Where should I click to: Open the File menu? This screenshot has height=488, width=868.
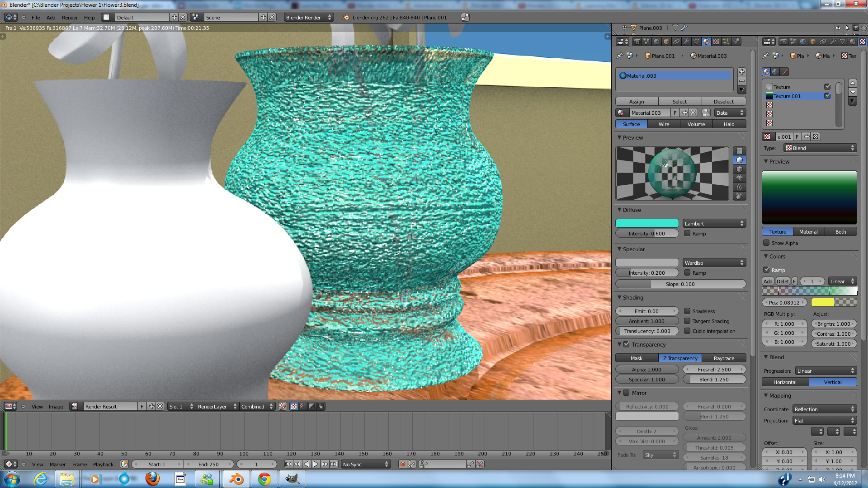point(36,17)
